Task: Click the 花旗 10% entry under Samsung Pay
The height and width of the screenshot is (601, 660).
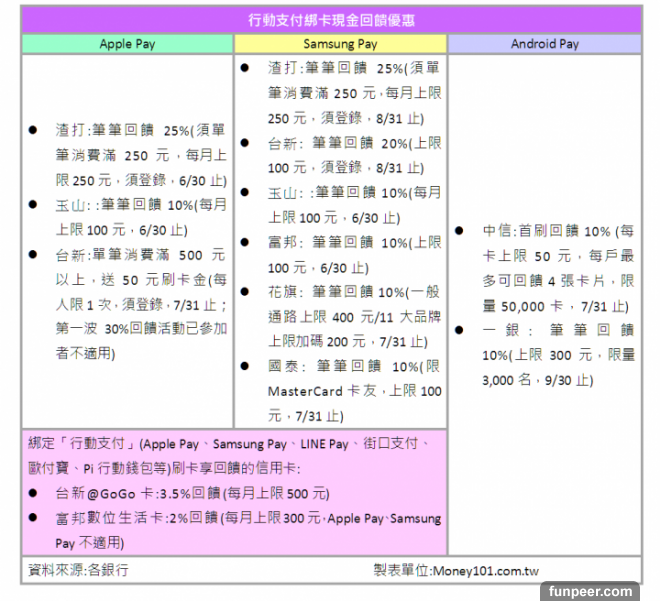Action: pos(352,316)
